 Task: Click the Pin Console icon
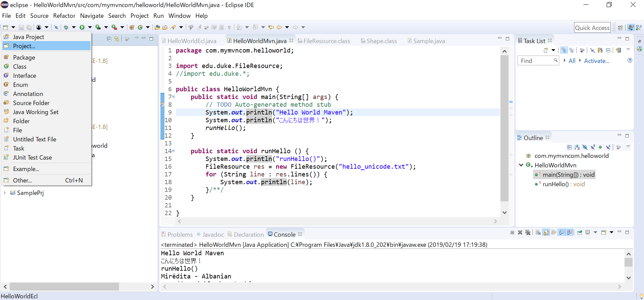pyautogui.click(x=580, y=232)
